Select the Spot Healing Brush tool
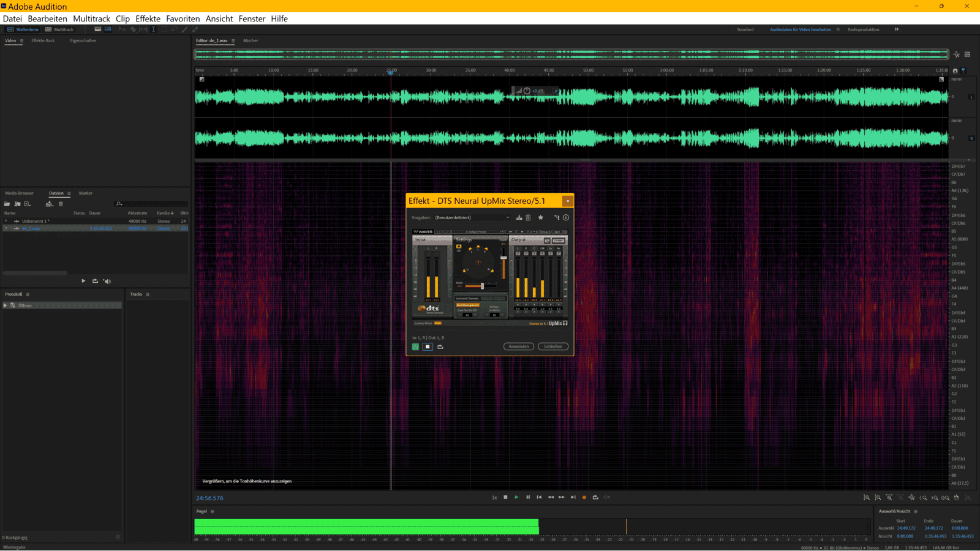Image resolution: width=980 pixels, height=551 pixels. coord(195,29)
